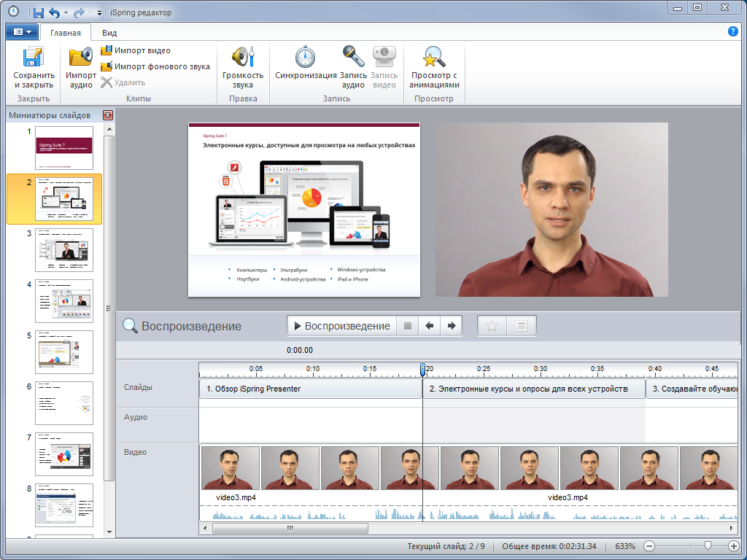747x560 pixels.
Task: Click the presenter video preview
Action: (x=551, y=209)
